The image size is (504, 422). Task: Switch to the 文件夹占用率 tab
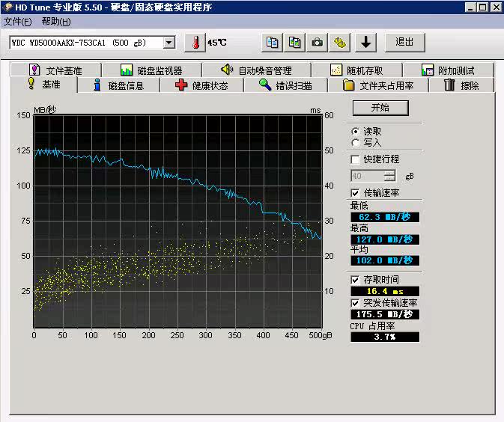378,86
